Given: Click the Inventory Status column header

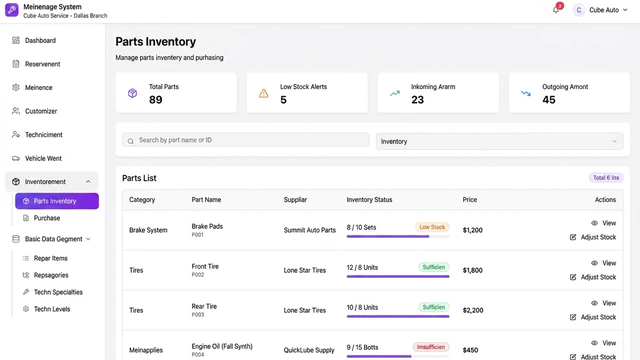Looking at the screenshot, I should 369,200.
